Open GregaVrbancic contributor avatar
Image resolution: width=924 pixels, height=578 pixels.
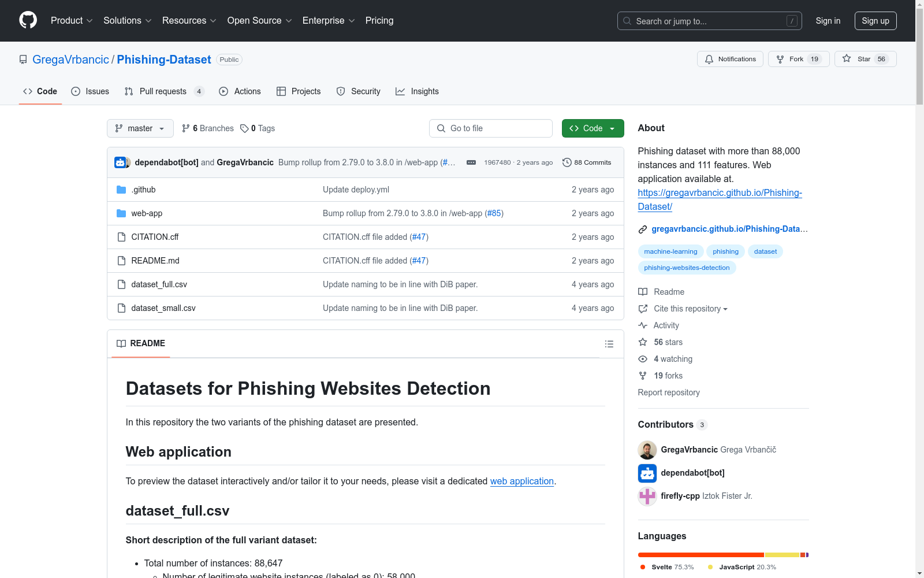click(x=647, y=450)
